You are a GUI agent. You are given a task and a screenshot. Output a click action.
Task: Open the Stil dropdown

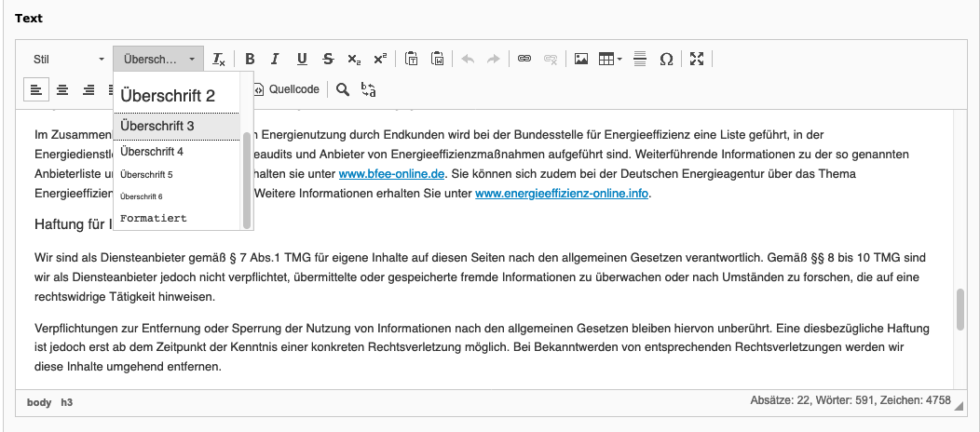pyautogui.click(x=69, y=59)
